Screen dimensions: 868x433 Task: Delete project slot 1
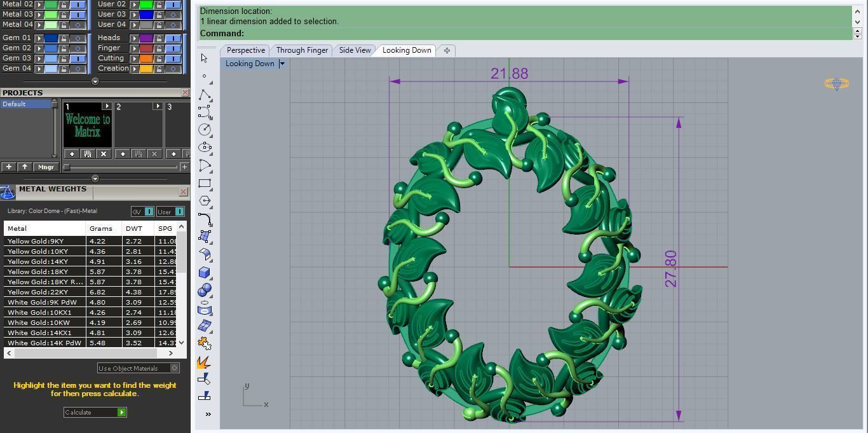tap(104, 154)
